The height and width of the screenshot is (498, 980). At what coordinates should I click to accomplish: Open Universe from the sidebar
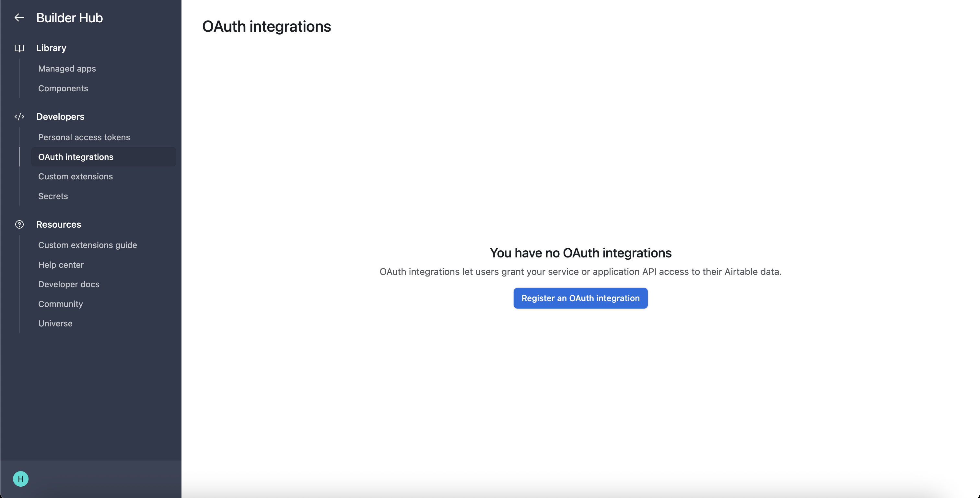coord(55,323)
